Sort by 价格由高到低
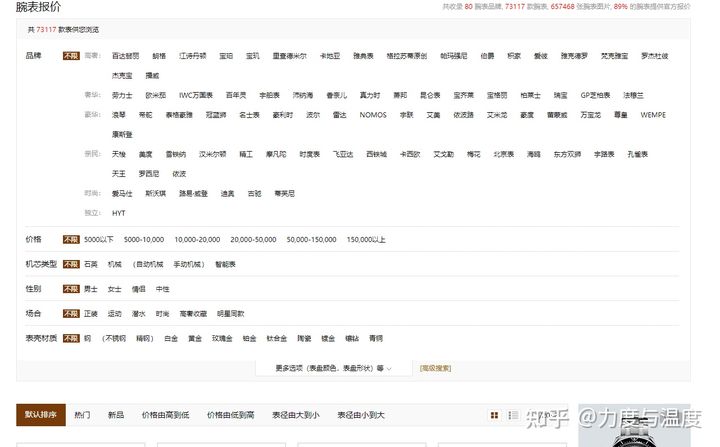 tap(165, 415)
